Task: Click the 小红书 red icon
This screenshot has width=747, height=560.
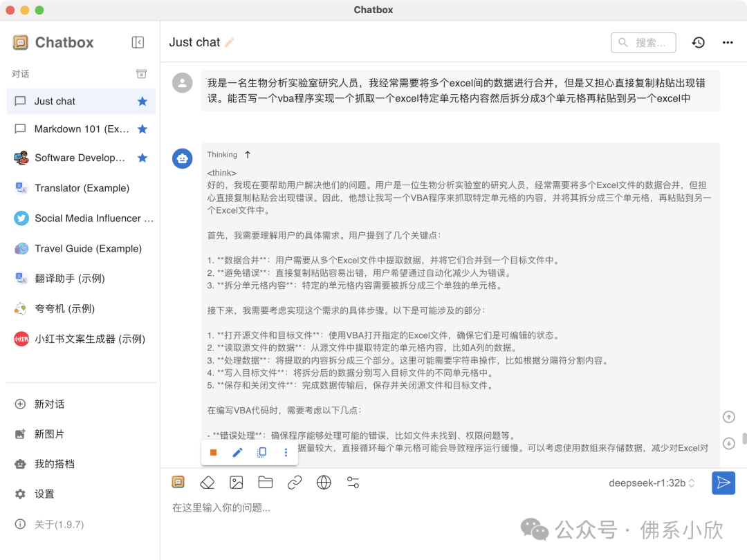Action: point(21,339)
